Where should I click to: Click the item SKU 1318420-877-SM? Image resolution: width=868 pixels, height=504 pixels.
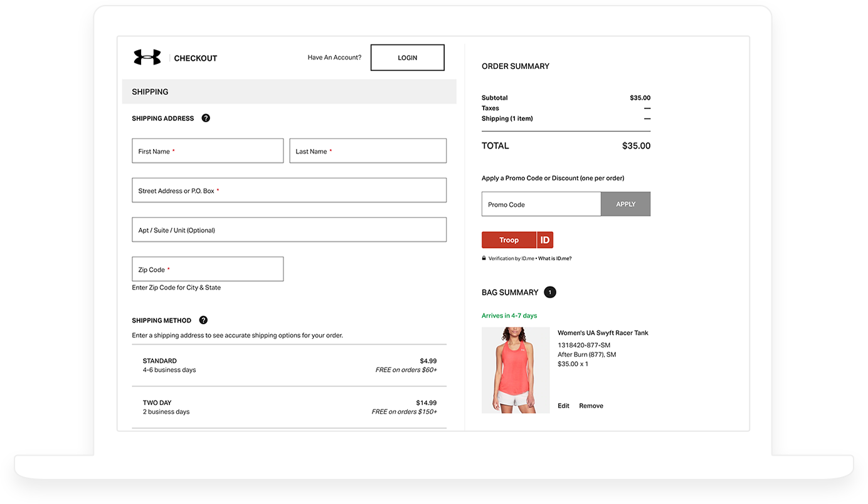(584, 345)
